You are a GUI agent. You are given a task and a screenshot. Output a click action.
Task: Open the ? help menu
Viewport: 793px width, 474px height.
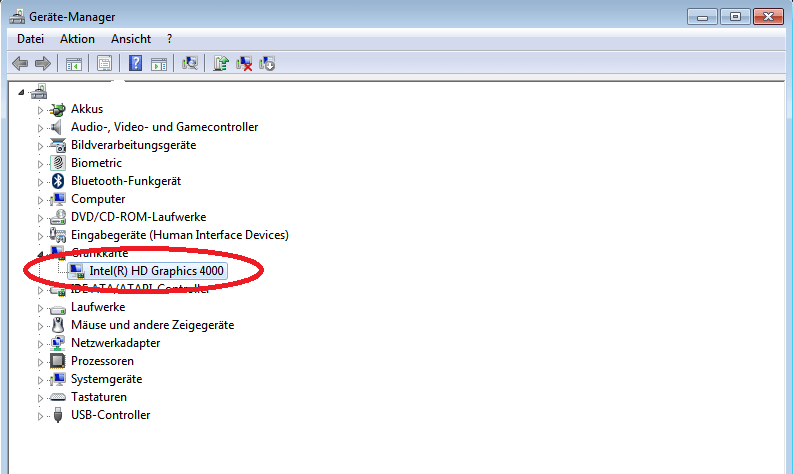[169, 39]
